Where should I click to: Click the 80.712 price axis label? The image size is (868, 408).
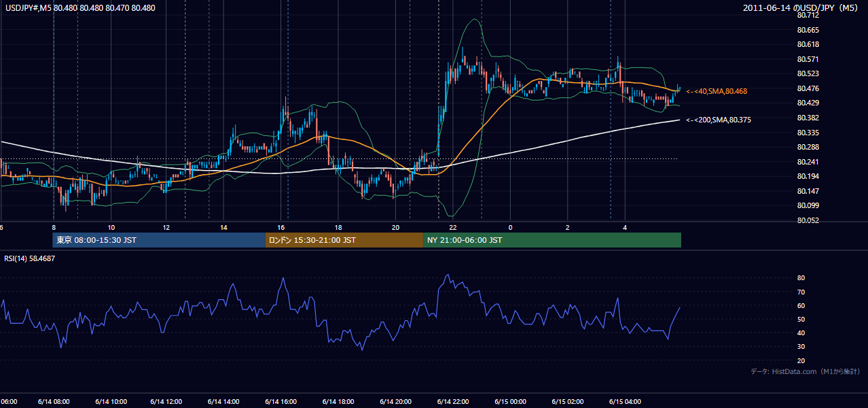pos(808,16)
